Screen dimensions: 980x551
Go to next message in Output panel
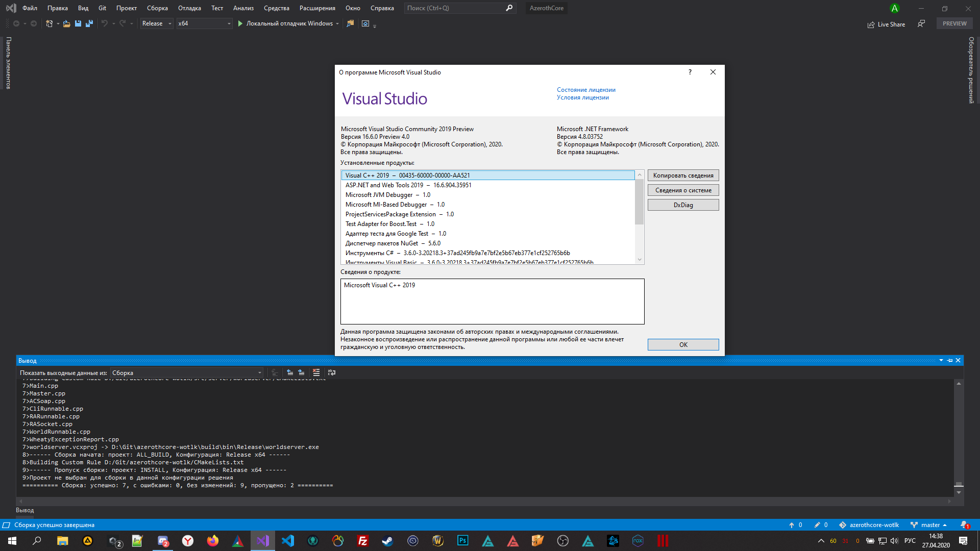click(x=301, y=372)
